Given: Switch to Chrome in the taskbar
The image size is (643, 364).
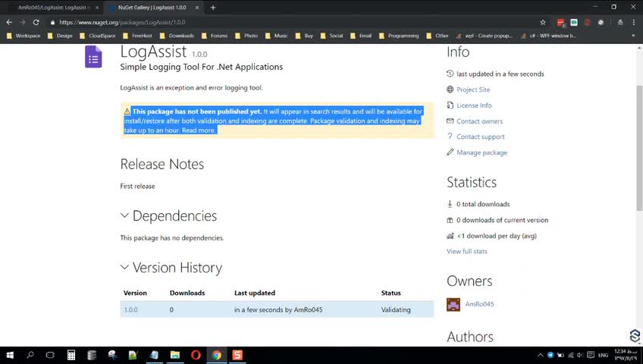Looking at the screenshot, I should pyautogui.click(x=217, y=355).
